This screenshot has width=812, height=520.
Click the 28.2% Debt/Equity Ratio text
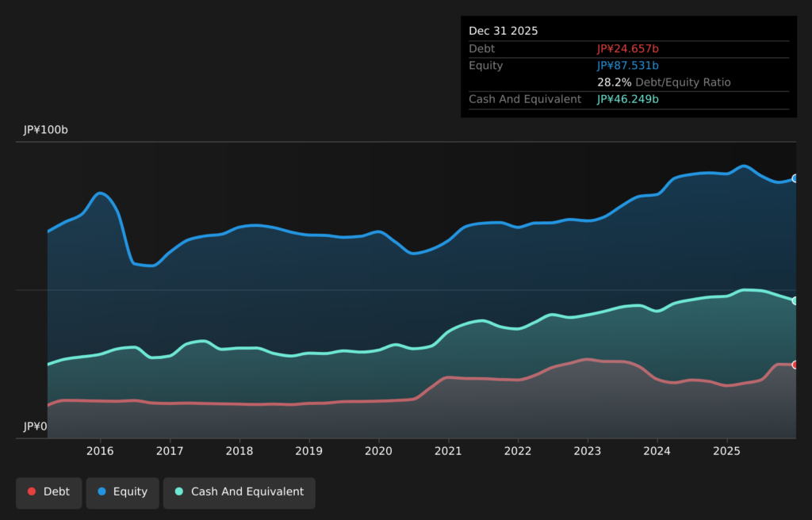(664, 82)
